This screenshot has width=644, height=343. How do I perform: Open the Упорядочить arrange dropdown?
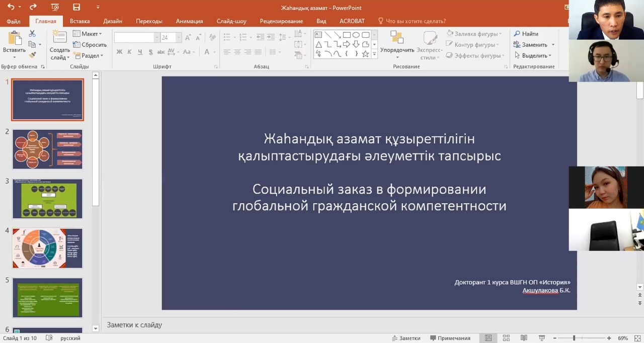tap(397, 44)
